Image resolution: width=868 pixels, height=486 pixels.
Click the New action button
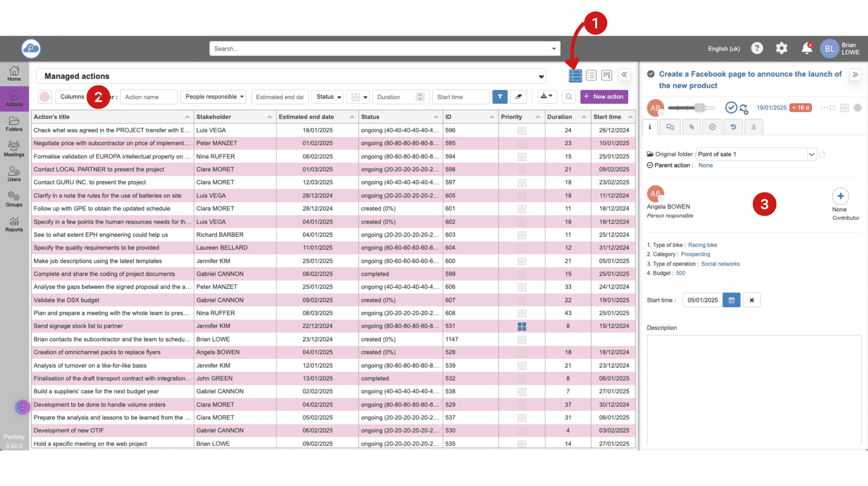tap(604, 97)
